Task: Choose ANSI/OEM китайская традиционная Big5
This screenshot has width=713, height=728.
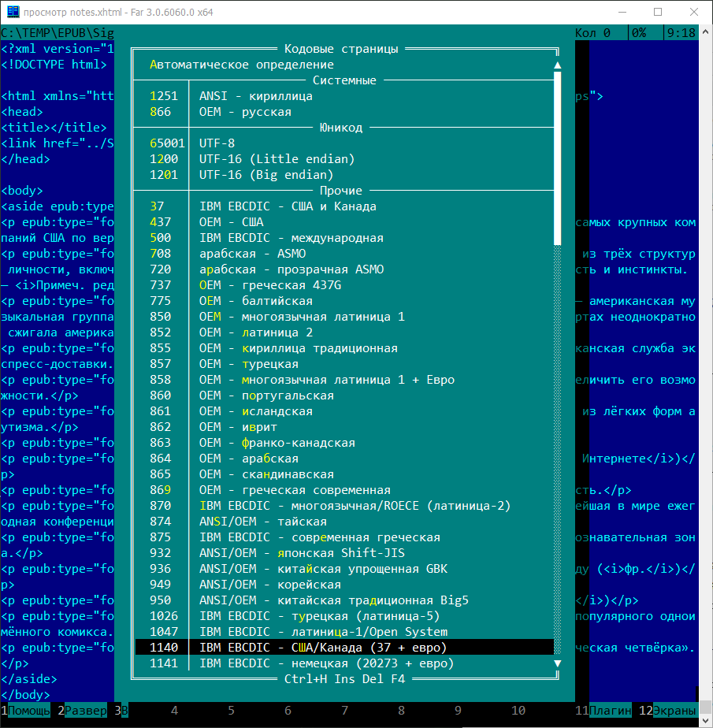Action: click(x=344, y=601)
